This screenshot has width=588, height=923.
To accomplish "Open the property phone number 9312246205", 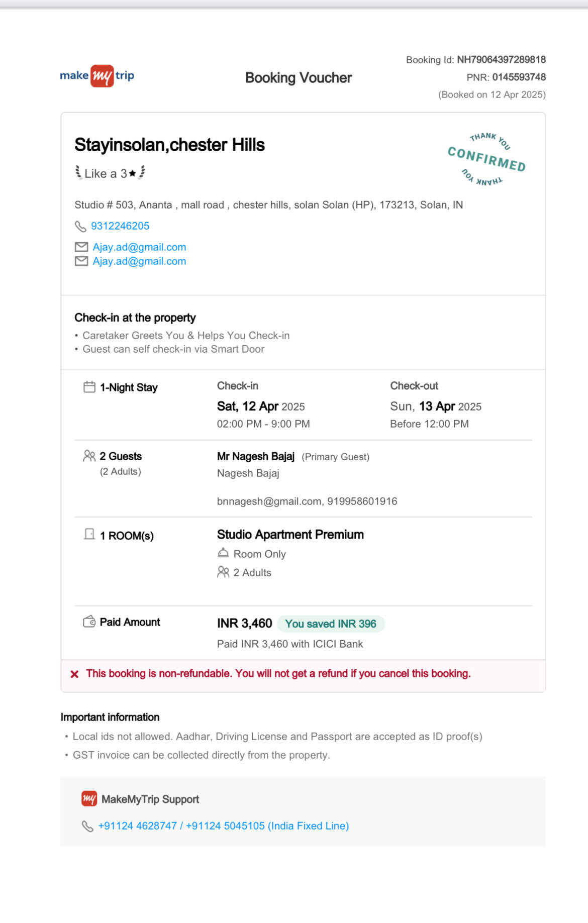I will pyautogui.click(x=120, y=226).
